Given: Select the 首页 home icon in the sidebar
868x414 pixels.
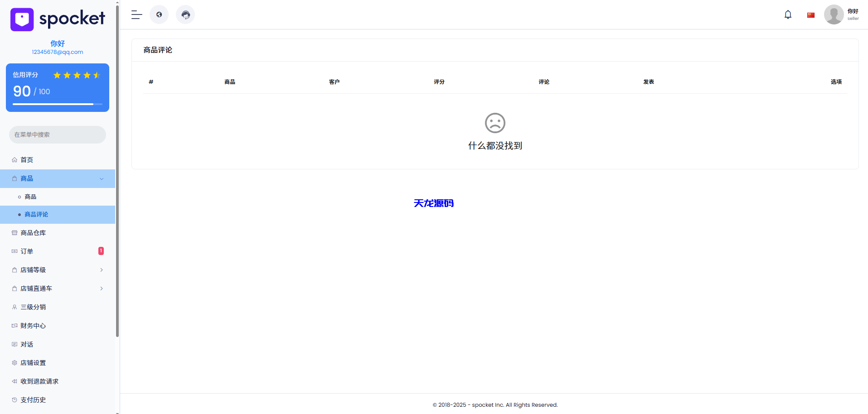Looking at the screenshot, I should click(x=15, y=159).
